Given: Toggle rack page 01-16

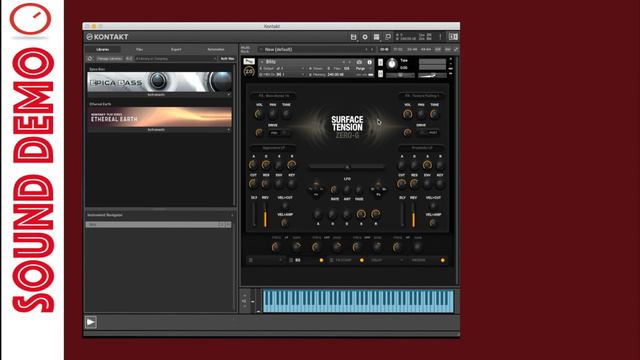Looking at the screenshot, I should 384,49.
